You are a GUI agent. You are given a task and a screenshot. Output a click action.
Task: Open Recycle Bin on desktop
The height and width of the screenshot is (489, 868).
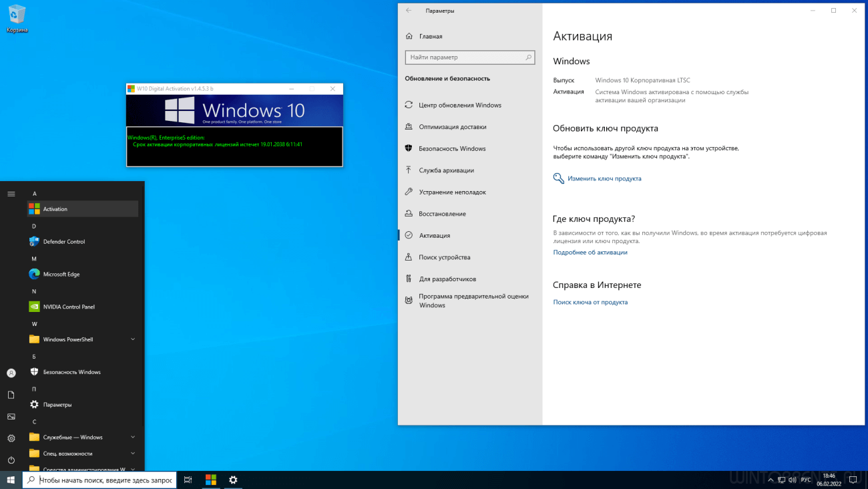(x=17, y=19)
